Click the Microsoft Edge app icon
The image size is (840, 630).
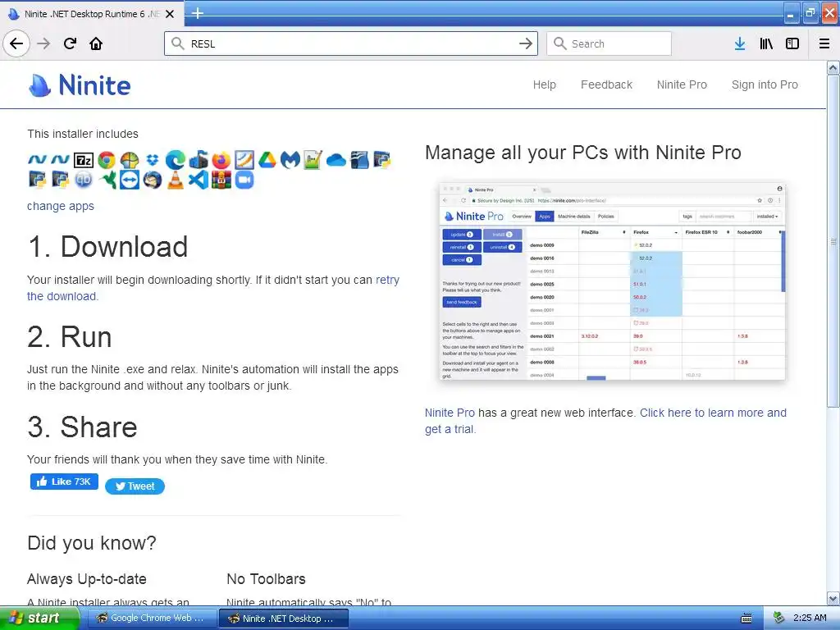tap(176, 160)
